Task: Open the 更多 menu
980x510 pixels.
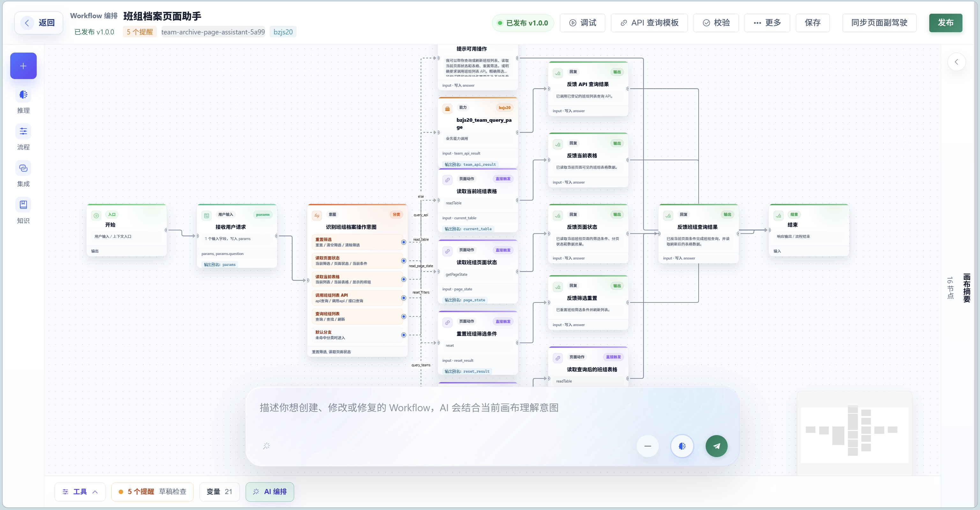Action: tap(767, 23)
